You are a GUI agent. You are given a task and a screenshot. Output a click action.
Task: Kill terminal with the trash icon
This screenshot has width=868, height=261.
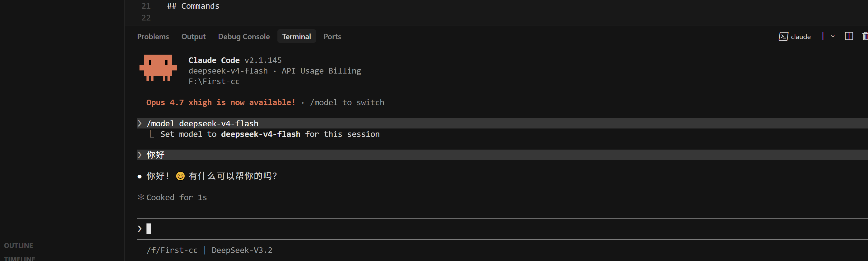865,36
